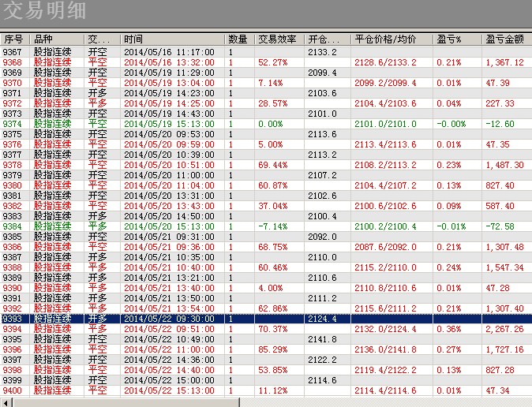Viewport: 532px width, 407px height.
Task: Click close price 2104.4/2107.2
Action: [385, 185]
